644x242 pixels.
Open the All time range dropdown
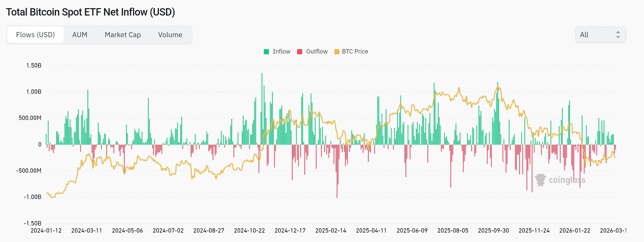tap(600, 35)
